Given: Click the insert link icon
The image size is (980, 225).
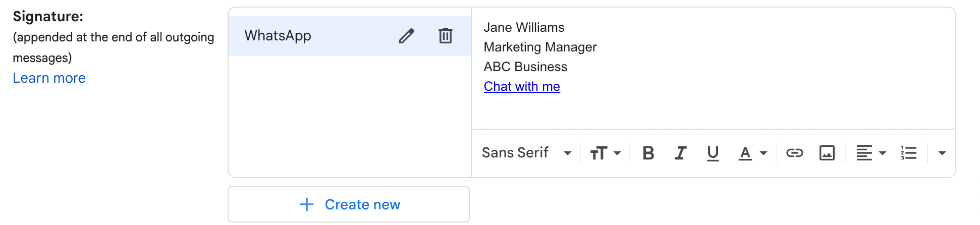Looking at the screenshot, I should point(794,153).
